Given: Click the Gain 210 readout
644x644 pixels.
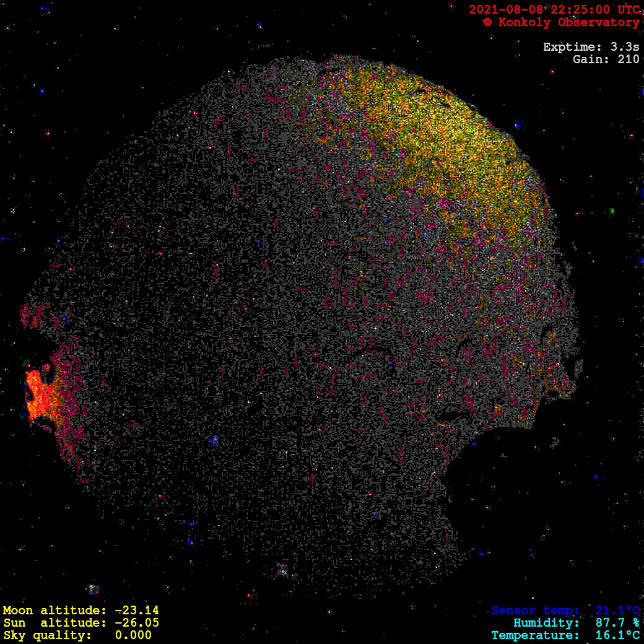Looking at the screenshot, I should (606, 59).
